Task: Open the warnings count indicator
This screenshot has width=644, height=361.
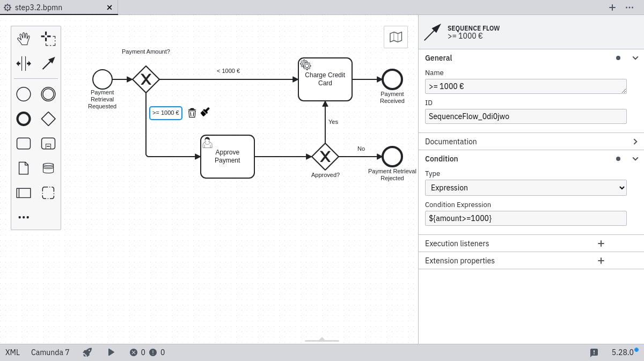Action: pyautogui.click(x=157, y=352)
